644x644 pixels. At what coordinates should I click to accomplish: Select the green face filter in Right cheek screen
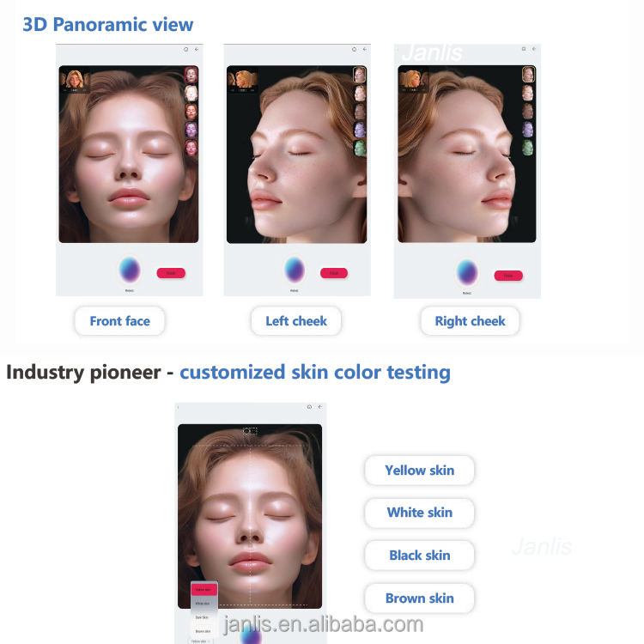[528, 147]
